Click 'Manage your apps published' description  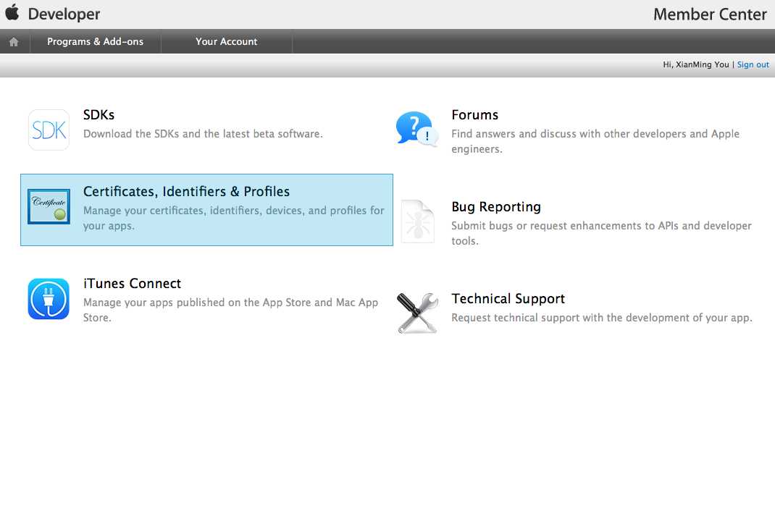pos(231,310)
